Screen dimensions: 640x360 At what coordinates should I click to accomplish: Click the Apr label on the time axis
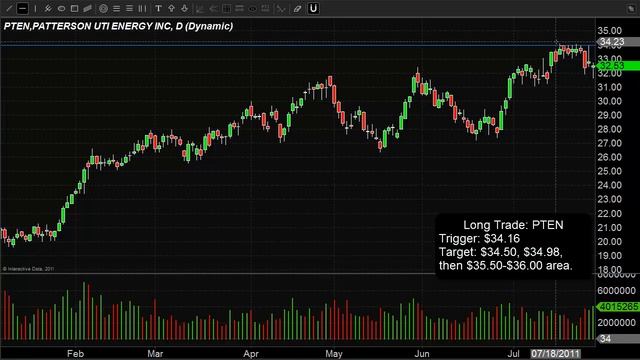pos(251,353)
